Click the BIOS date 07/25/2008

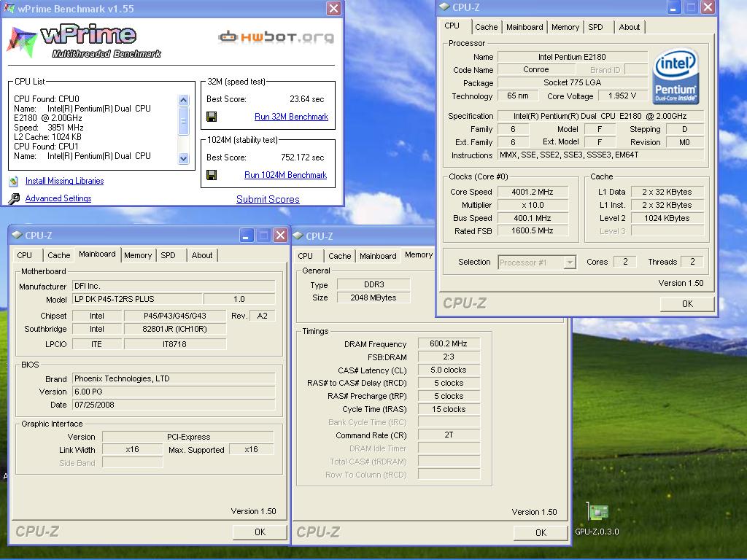coord(174,405)
